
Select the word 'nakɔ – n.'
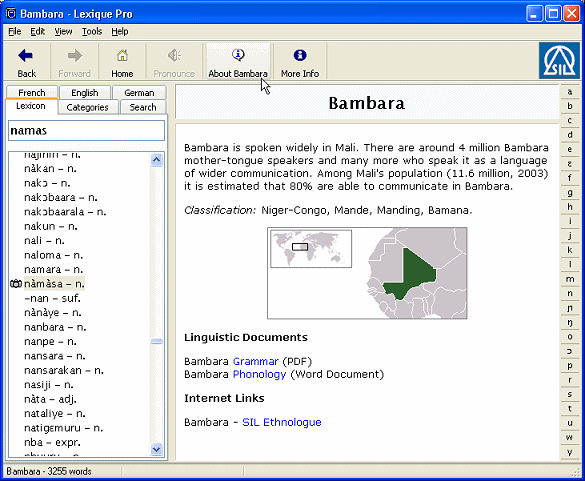point(47,183)
